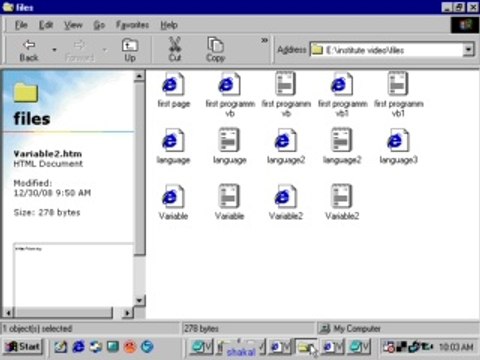Select the 'language3' Internet Explorer file icon

398,140
